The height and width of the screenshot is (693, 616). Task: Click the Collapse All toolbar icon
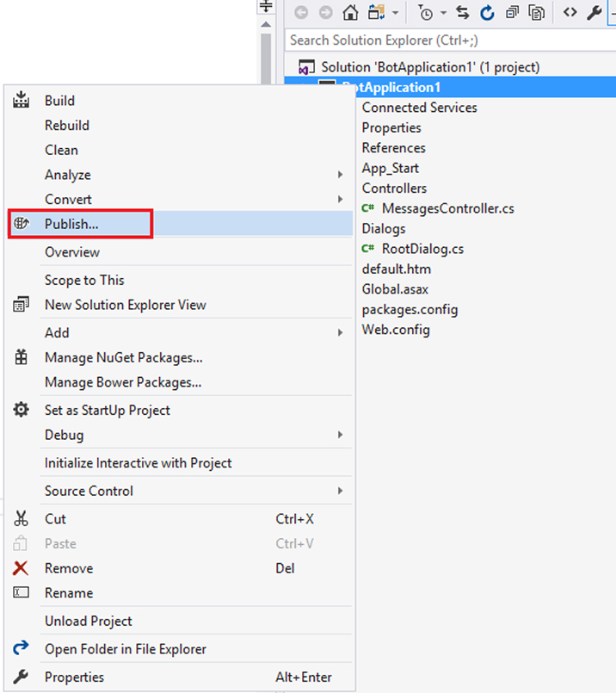pyautogui.click(x=512, y=12)
